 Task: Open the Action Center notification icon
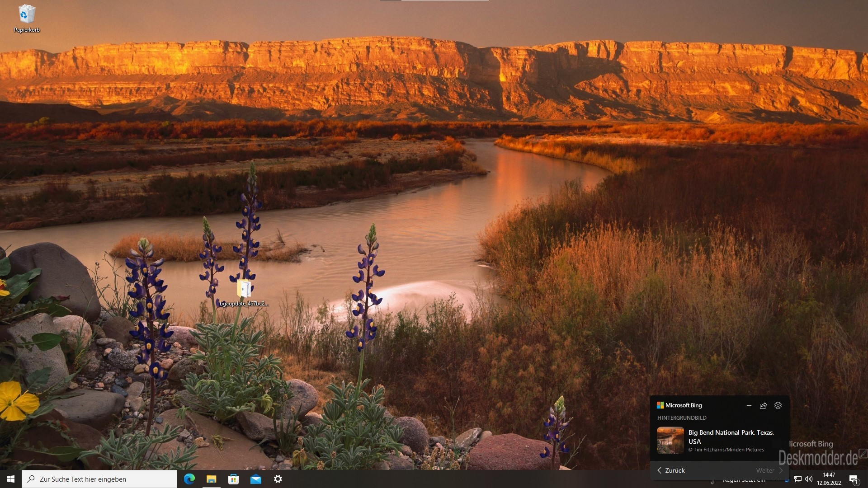tap(854, 479)
